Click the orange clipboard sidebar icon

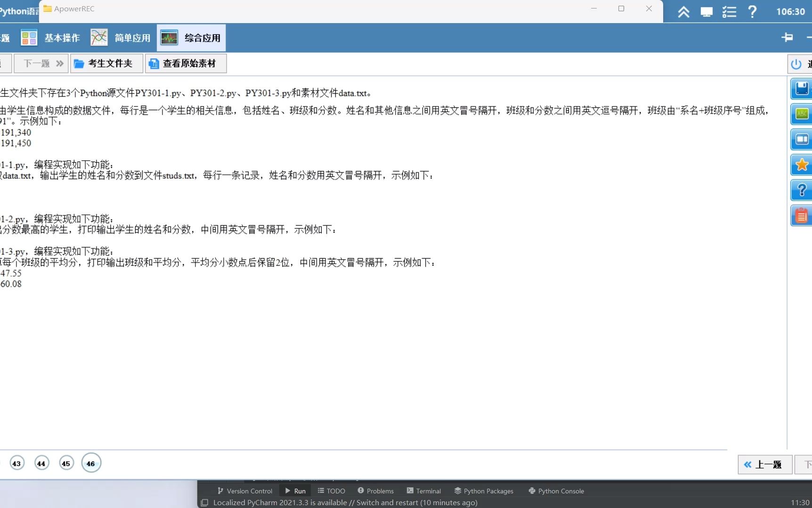(802, 216)
